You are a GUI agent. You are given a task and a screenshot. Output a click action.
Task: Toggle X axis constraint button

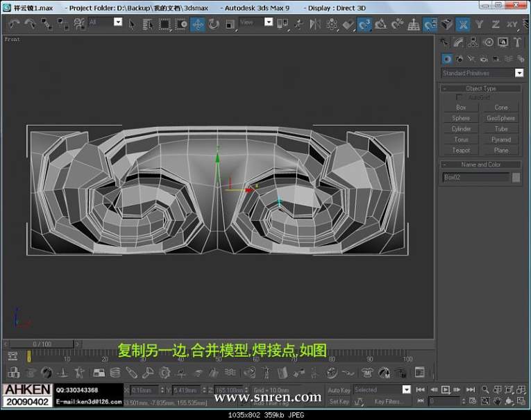click(x=463, y=24)
